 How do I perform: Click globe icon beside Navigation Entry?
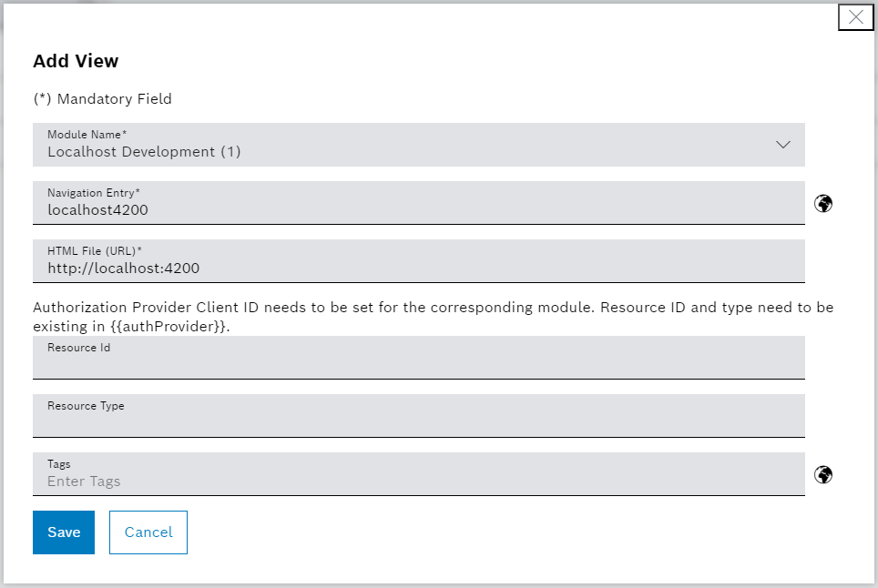click(x=823, y=203)
